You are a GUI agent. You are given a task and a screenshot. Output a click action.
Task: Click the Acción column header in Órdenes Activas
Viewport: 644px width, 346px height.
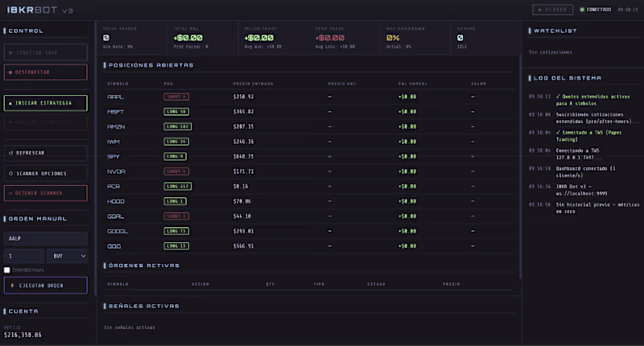[x=200, y=284]
